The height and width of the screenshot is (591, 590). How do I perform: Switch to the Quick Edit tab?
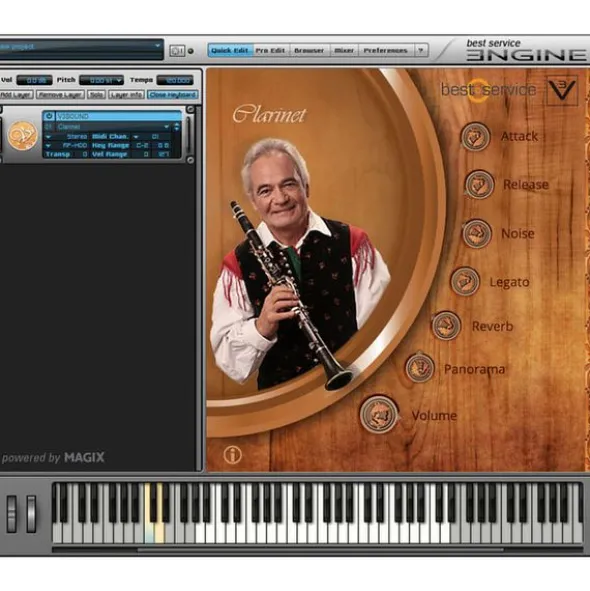coord(230,51)
